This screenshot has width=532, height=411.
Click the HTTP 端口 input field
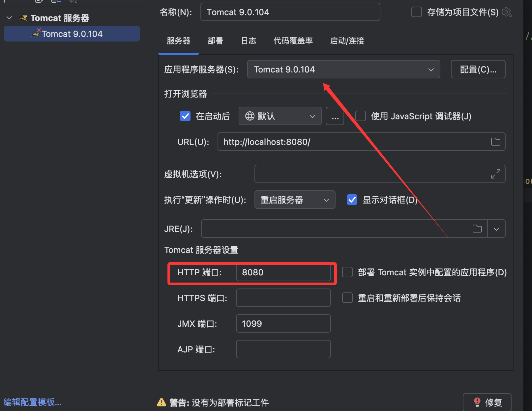point(283,272)
